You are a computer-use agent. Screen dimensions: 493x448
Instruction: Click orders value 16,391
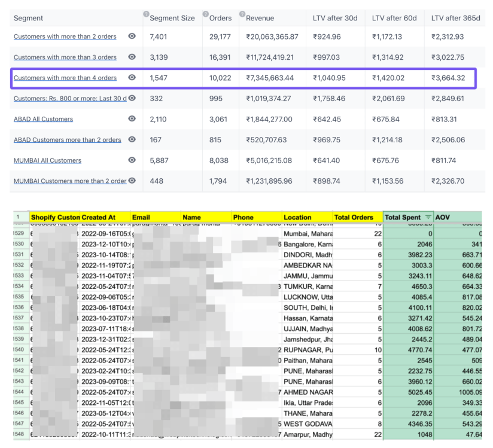pos(220,57)
